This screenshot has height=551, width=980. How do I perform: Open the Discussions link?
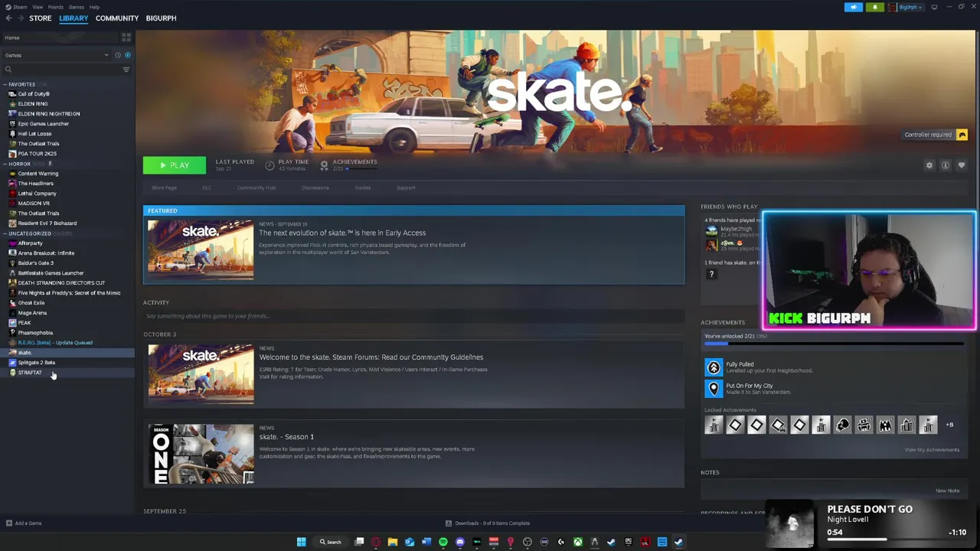[x=315, y=187]
